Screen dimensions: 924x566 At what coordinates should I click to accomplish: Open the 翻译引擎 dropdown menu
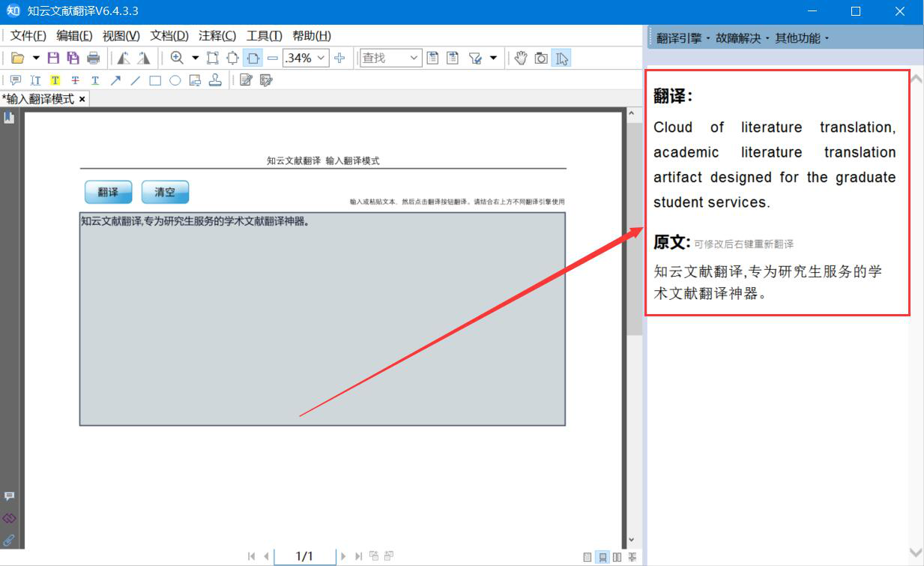click(683, 38)
